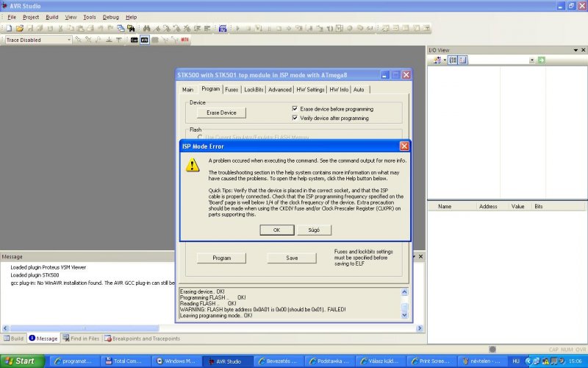This screenshot has width=588, height=368.
Task: Open the Help menu
Action: click(131, 17)
